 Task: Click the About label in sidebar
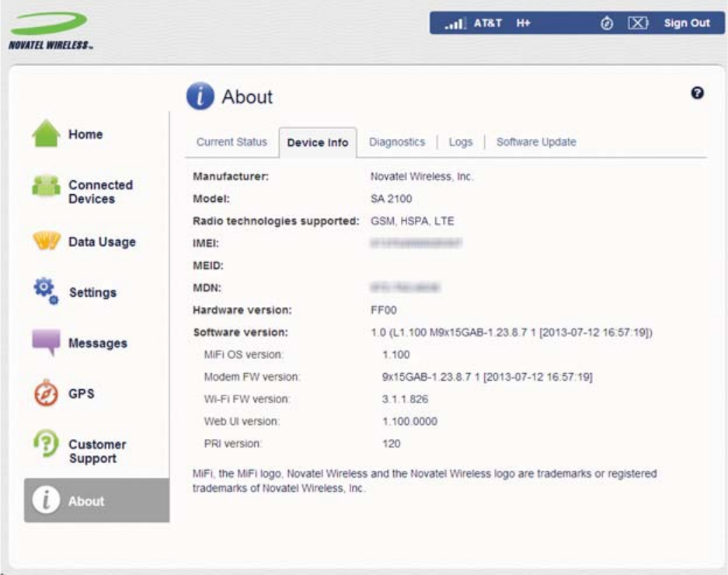point(86,500)
